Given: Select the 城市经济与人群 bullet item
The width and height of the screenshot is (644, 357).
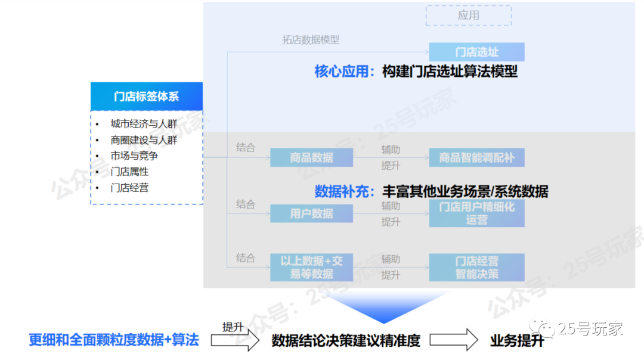Looking at the screenshot, I should 144,125.
